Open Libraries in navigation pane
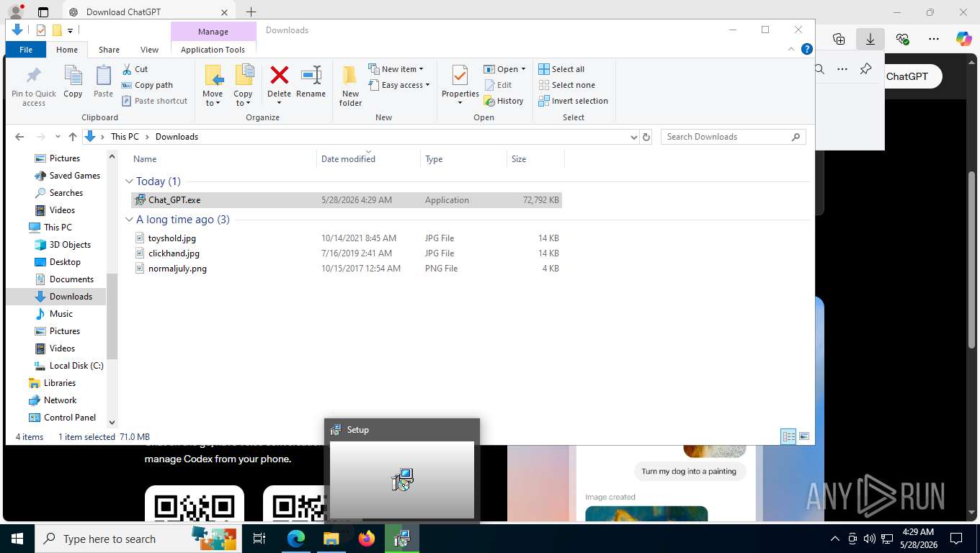The image size is (980, 553). (52, 383)
